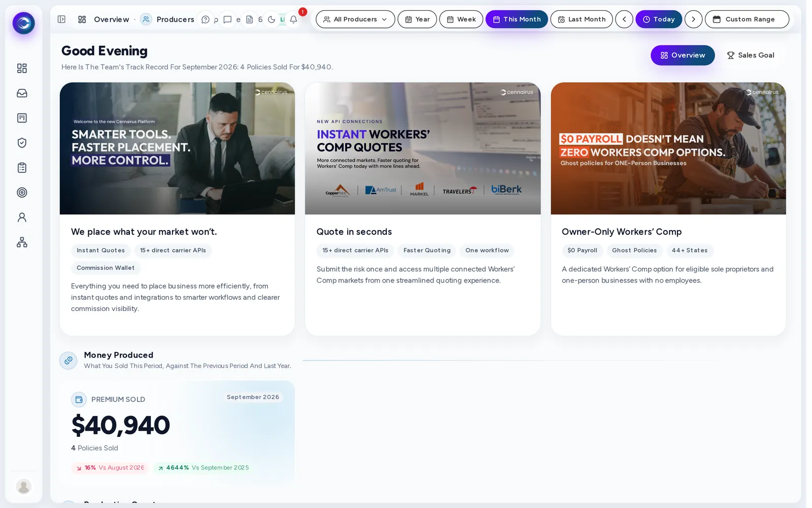Switch to the Overview tab
The height and width of the screenshot is (508, 812).
pyautogui.click(x=683, y=55)
